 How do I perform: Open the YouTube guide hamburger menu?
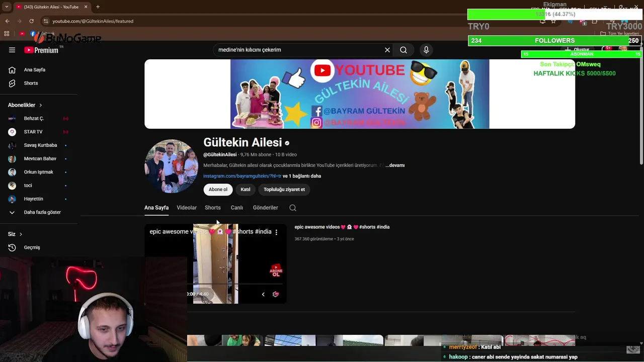pyautogui.click(x=12, y=50)
